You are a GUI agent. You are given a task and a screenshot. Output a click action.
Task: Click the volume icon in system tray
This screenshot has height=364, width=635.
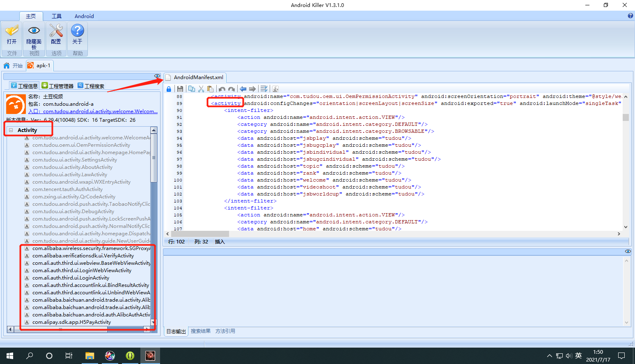569,356
